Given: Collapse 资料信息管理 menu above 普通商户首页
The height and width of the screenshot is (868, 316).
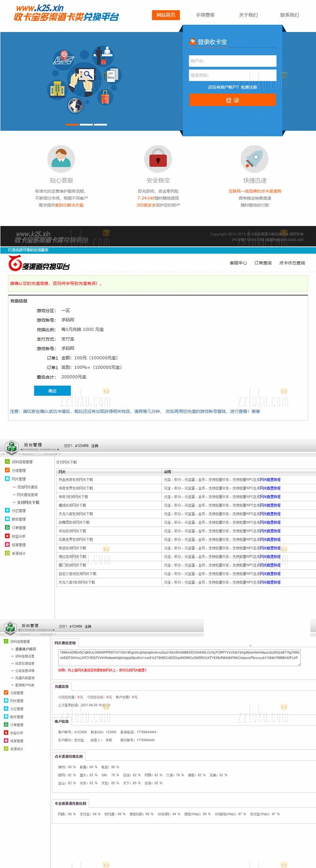Looking at the screenshot, I should click(x=20, y=641).
